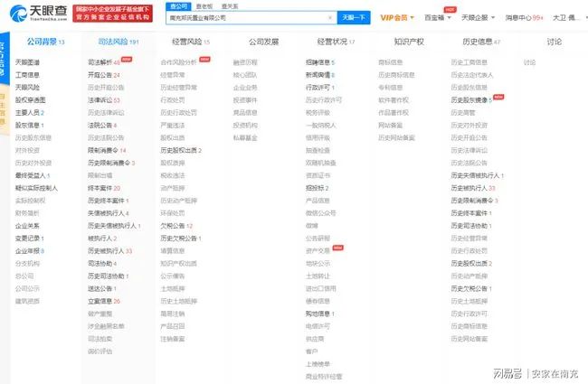The width and height of the screenshot is (588, 384).
Task: Switch to the 查关系 search tab
Action: pos(230,6)
